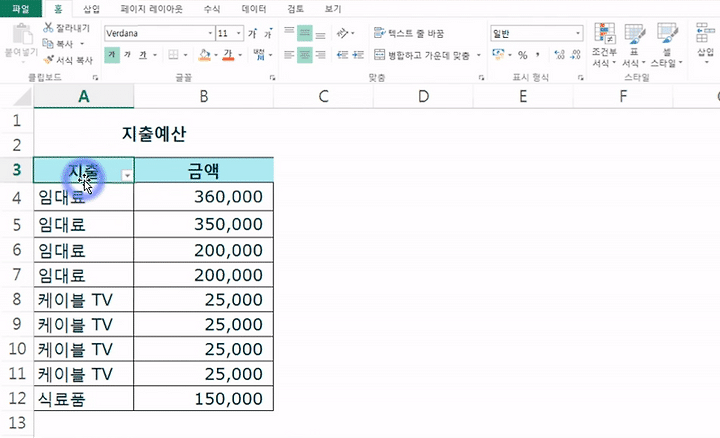Open the filter dropdown in 지출 header
This screenshot has width=720, height=438.
tap(127, 175)
